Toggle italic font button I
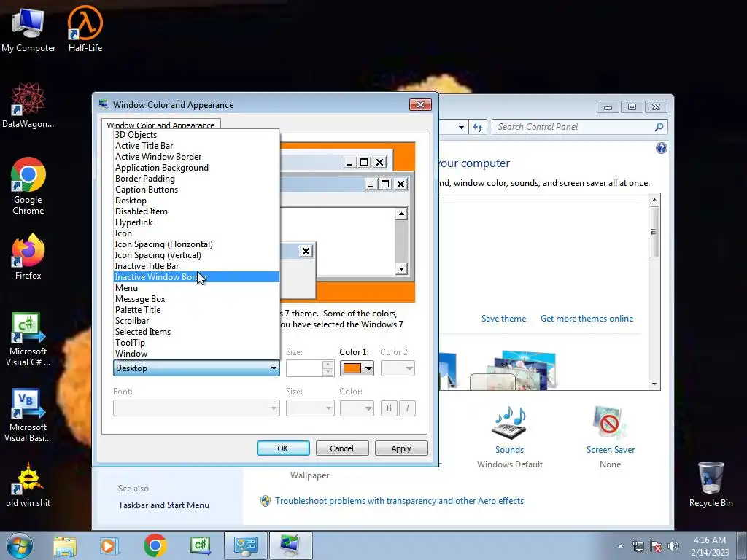The height and width of the screenshot is (560, 747). click(x=407, y=408)
